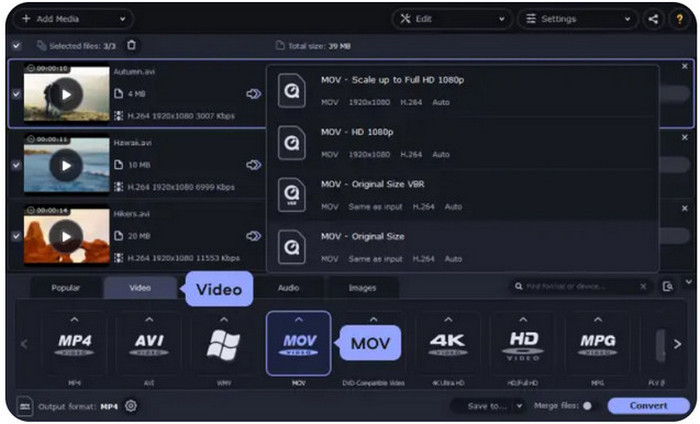
Task: Expand presets arrow above MP4
Action: pyautogui.click(x=75, y=320)
